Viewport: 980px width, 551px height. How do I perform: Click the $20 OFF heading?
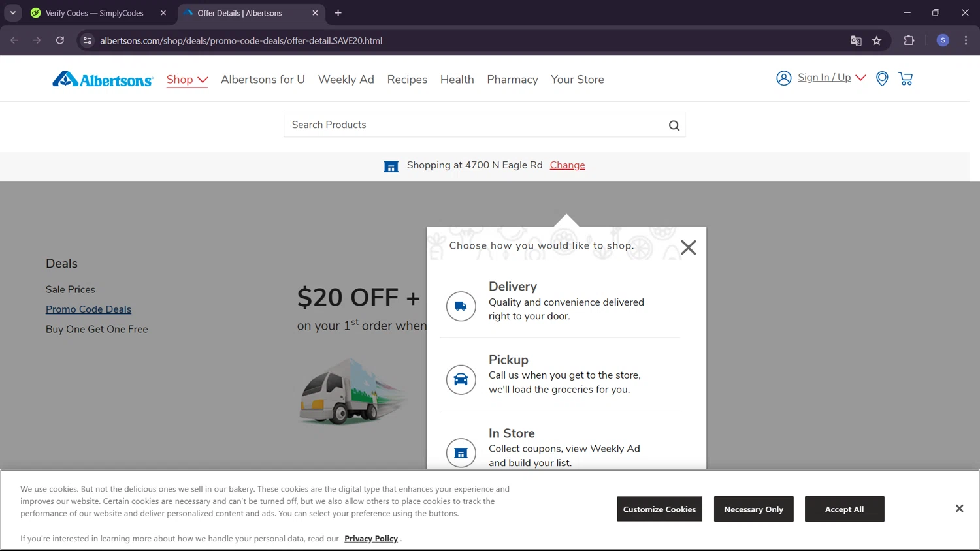coord(359,298)
